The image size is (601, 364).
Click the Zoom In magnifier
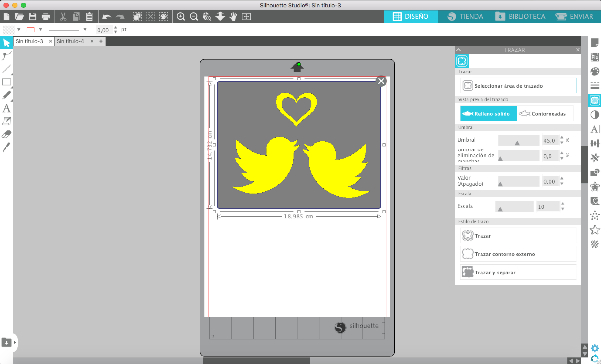point(181,17)
